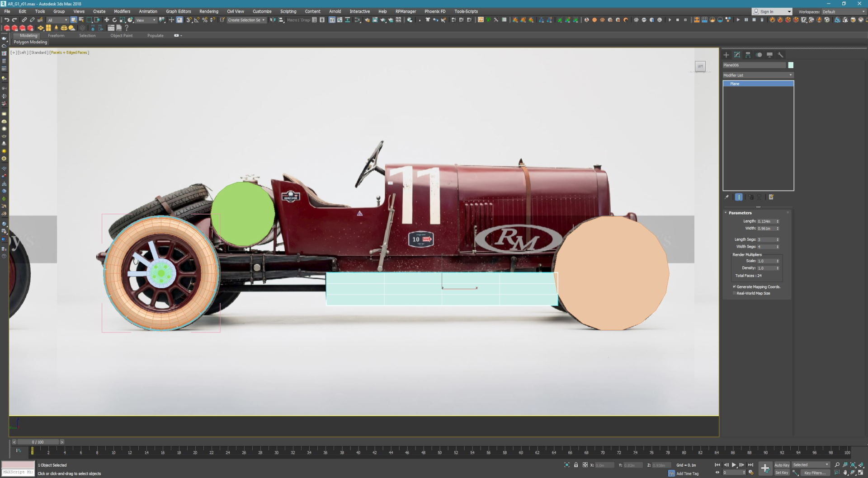Toggle the 3D Snaps icon
The height and width of the screenshot is (478, 868).
pos(189,20)
